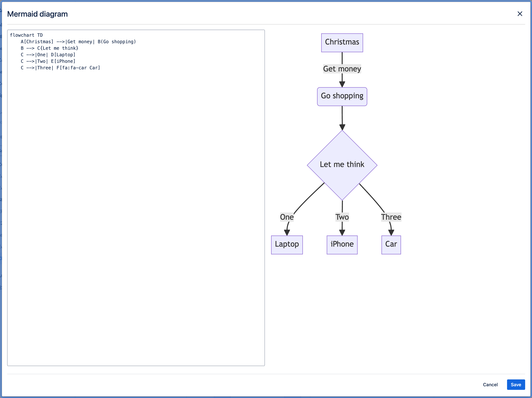Click the Save button
Image resolution: width=532 pixels, height=398 pixels.
pos(516,384)
